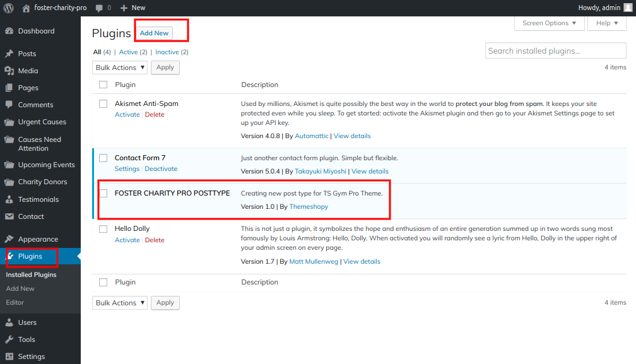The image size is (636, 364).
Task: Click the Search installed plugins field
Action: 555,50
